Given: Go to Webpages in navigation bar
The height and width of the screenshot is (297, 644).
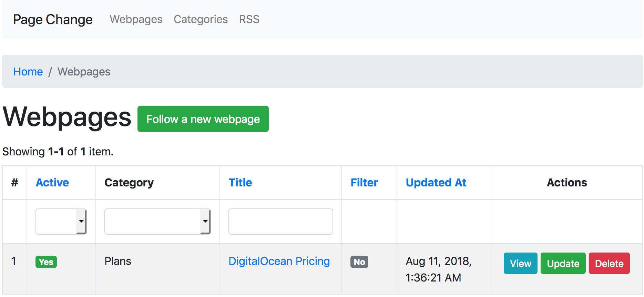Looking at the screenshot, I should 136,19.
